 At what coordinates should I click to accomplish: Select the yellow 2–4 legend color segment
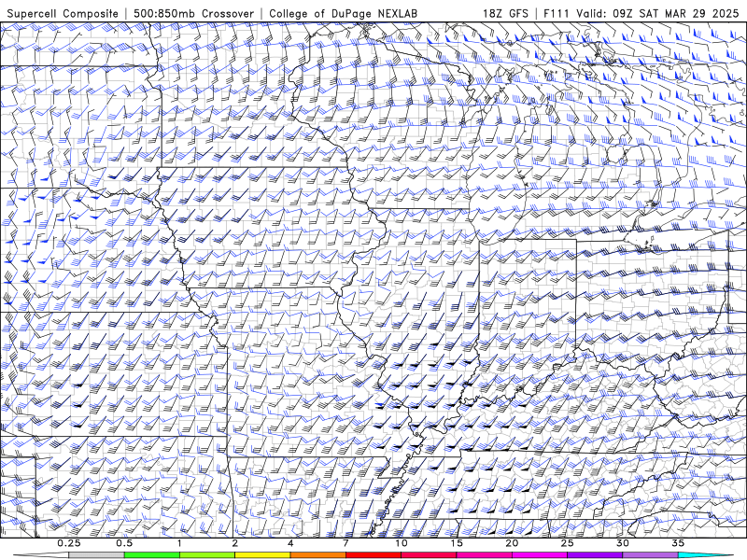[x=262, y=555]
